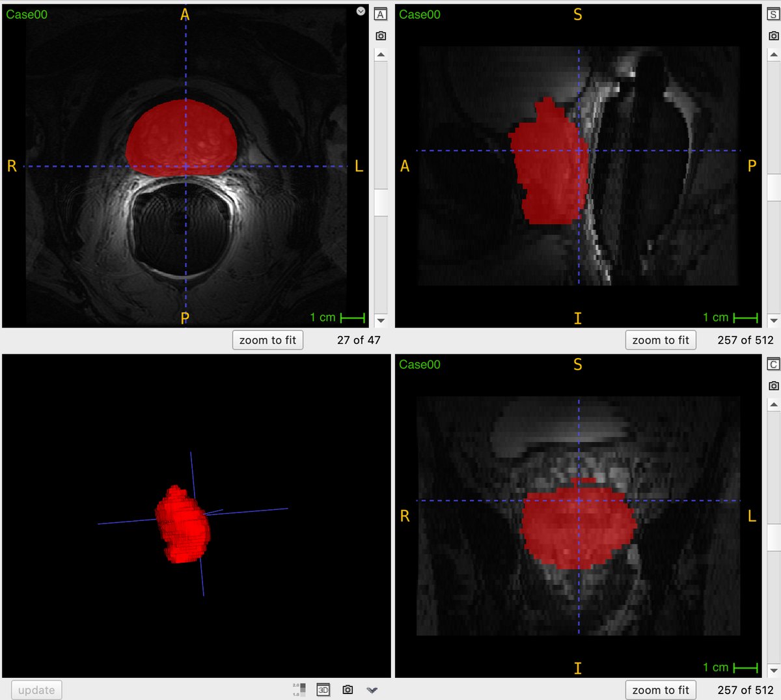Click the coronal view slice slider handle
781x700 pixels.
[x=773, y=538]
